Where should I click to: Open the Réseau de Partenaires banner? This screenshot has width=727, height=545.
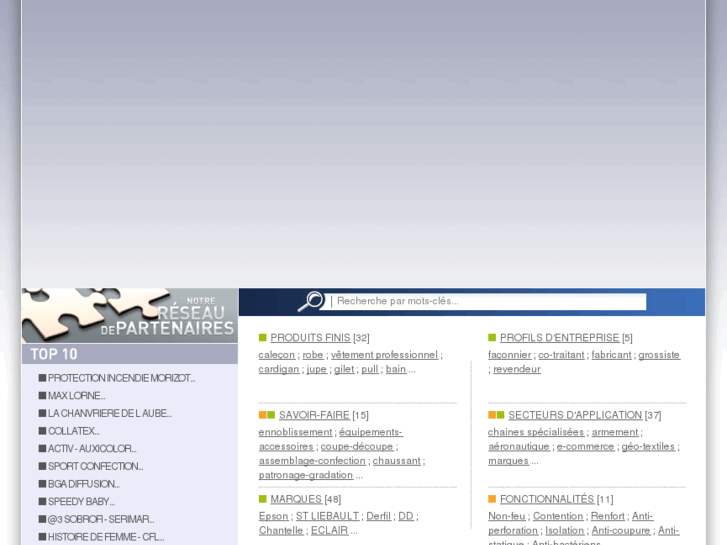[x=130, y=315]
